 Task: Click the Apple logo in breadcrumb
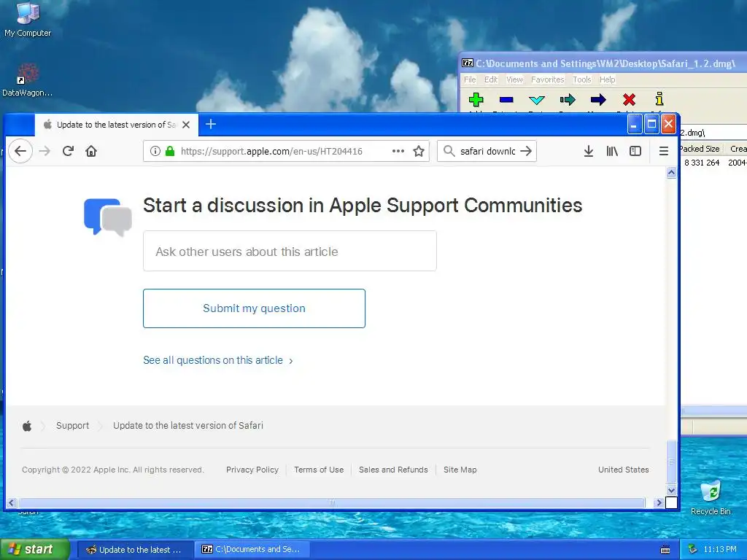point(27,426)
